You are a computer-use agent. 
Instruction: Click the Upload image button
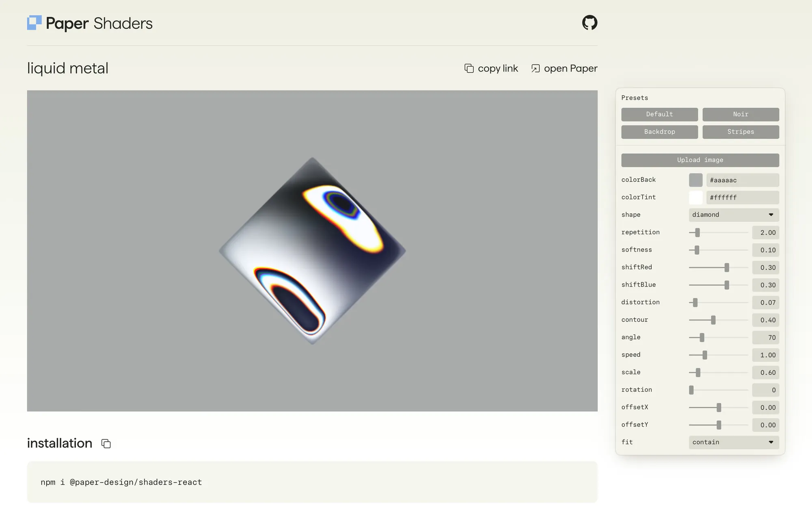700,160
